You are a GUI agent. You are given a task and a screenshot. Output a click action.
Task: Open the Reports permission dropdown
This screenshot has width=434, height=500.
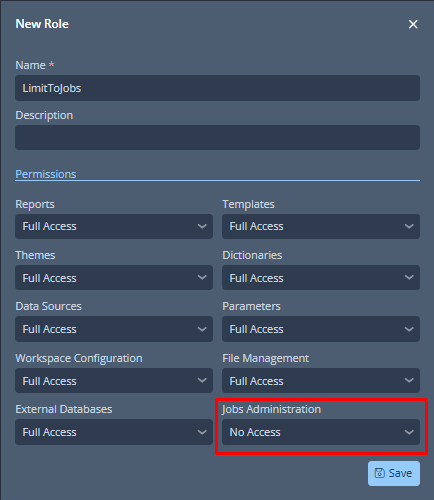[x=114, y=226]
